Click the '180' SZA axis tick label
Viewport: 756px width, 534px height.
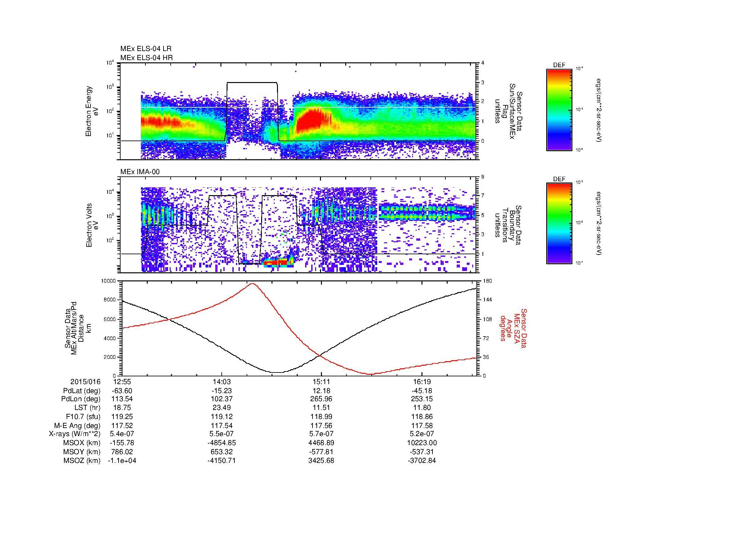(x=487, y=281)
